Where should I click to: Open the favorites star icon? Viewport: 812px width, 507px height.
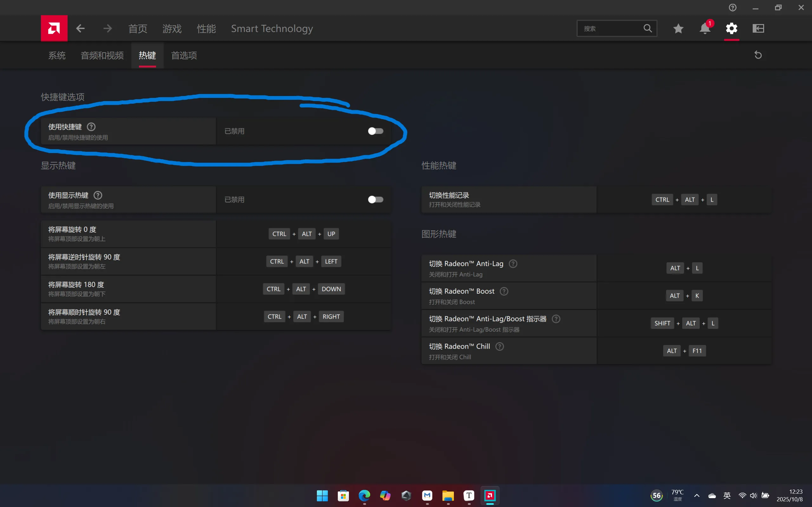point(678,29)
